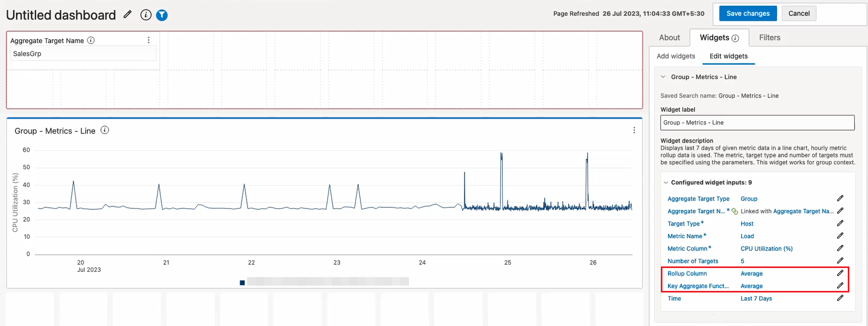This screenshot has height=326, width=868.
Task: Edit the Aggregate Target Type input
Action: (x=840, y=198)
